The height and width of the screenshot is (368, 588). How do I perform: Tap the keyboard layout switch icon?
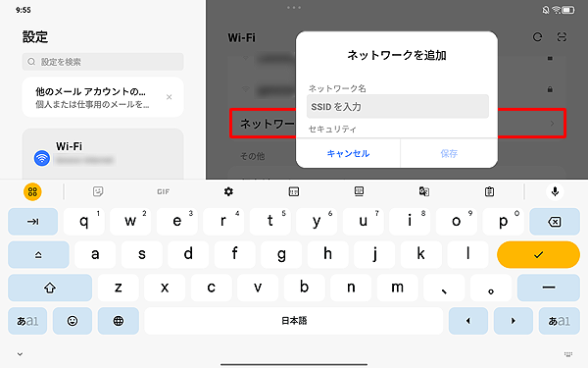coord(294,192)
